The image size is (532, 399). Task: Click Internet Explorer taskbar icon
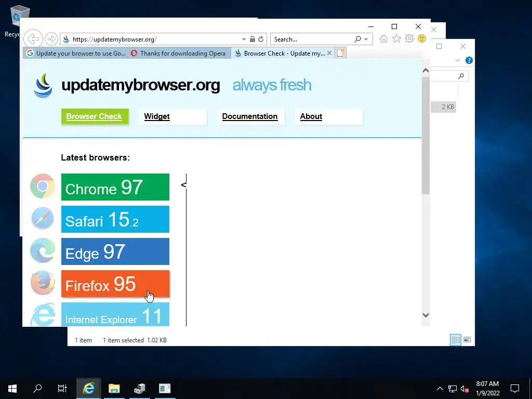click(88, 389)
